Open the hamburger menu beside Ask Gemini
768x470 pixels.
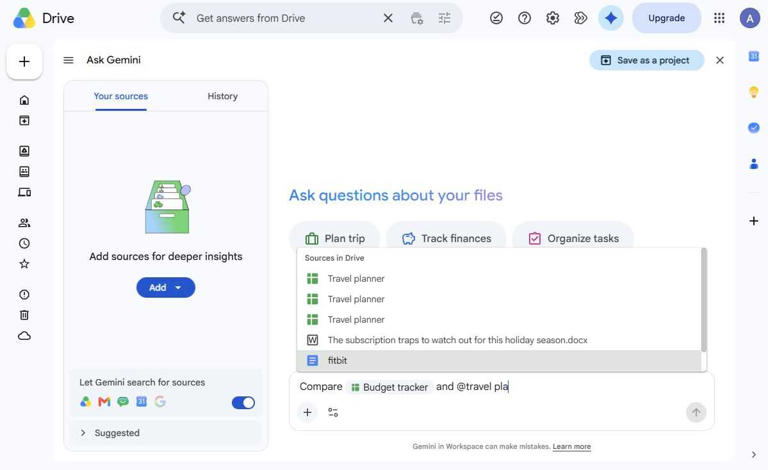[x=69, y=60]
